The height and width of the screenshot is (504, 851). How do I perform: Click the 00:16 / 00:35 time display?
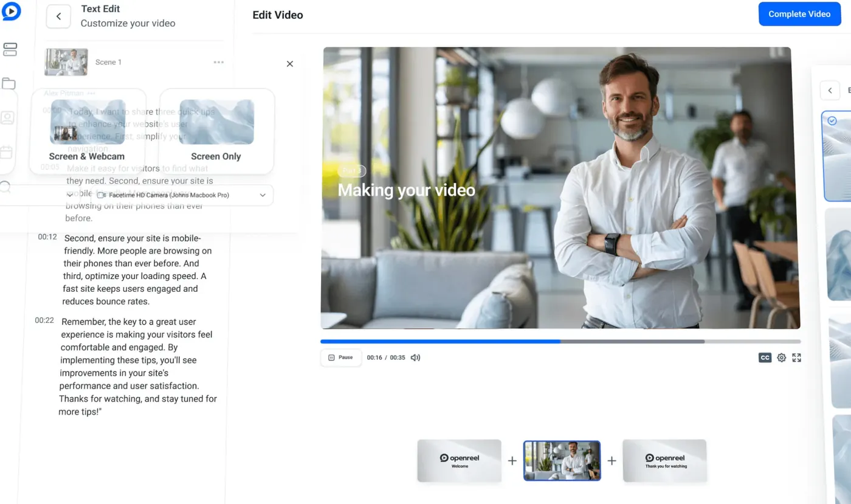(385, 357)
